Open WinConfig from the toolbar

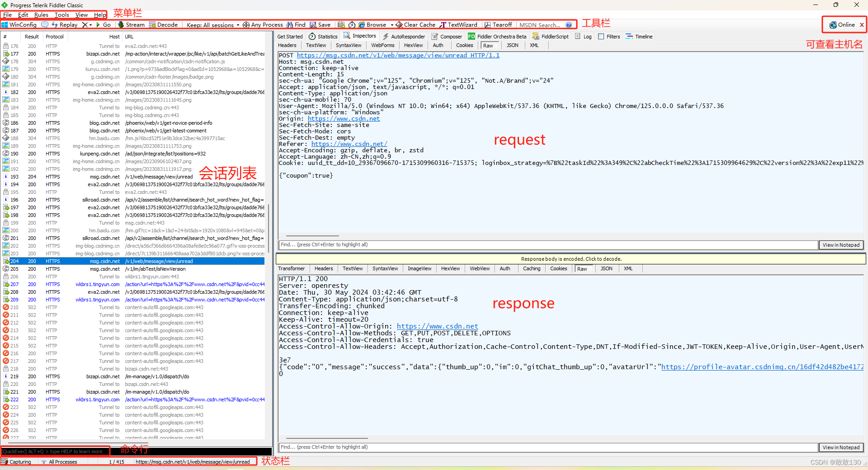(x=19, y=25)
